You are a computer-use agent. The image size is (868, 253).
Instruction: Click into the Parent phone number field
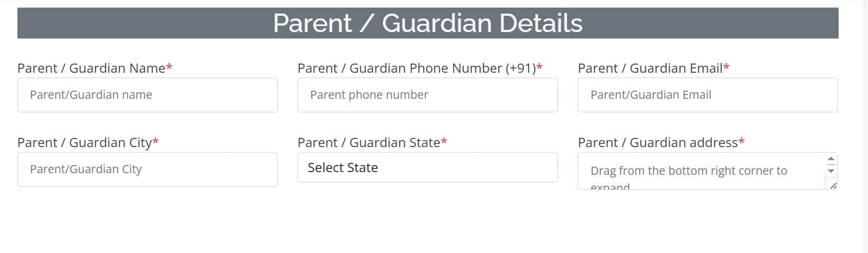[427, 95]
